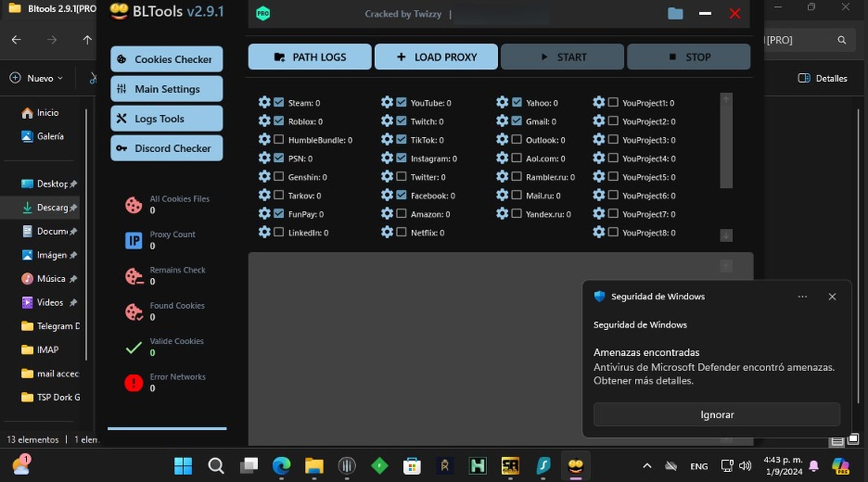868x482 pixels.
Task: Select Galería in File Explorer sidebar
Action: pos(42,136)
